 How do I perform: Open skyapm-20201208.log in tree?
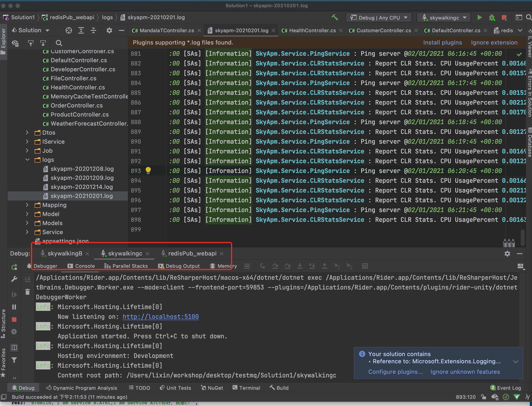[82, 169]
